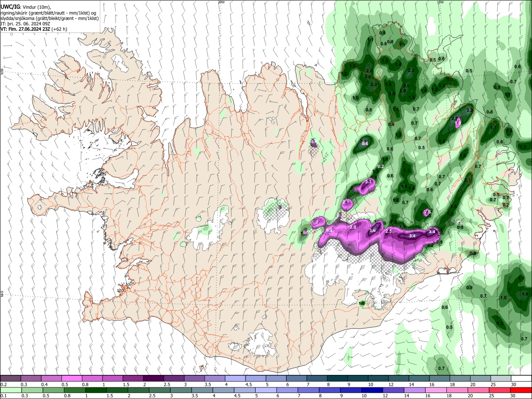Click the '3.3' value on the pink snow patch
Viewport: 532px width, 399px height.
(368, 182)
